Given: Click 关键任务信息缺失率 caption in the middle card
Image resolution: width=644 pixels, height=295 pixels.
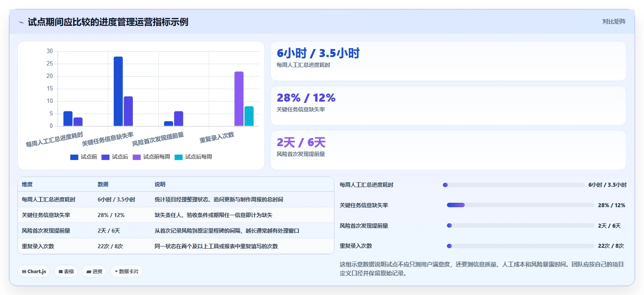Looking at the screenshot, I should click(x=301, y=110).
